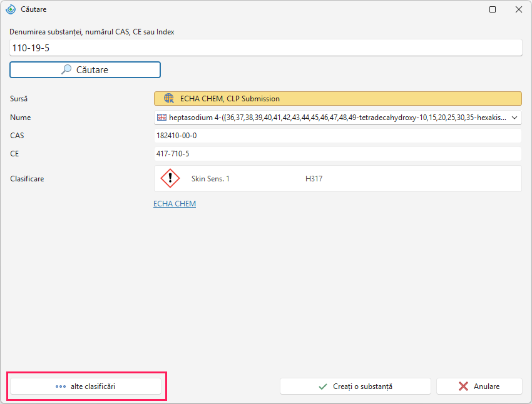The image size is (532, 404).
Task: Click the exclamation mark hazard pictogram
Action: coord(170,178)
